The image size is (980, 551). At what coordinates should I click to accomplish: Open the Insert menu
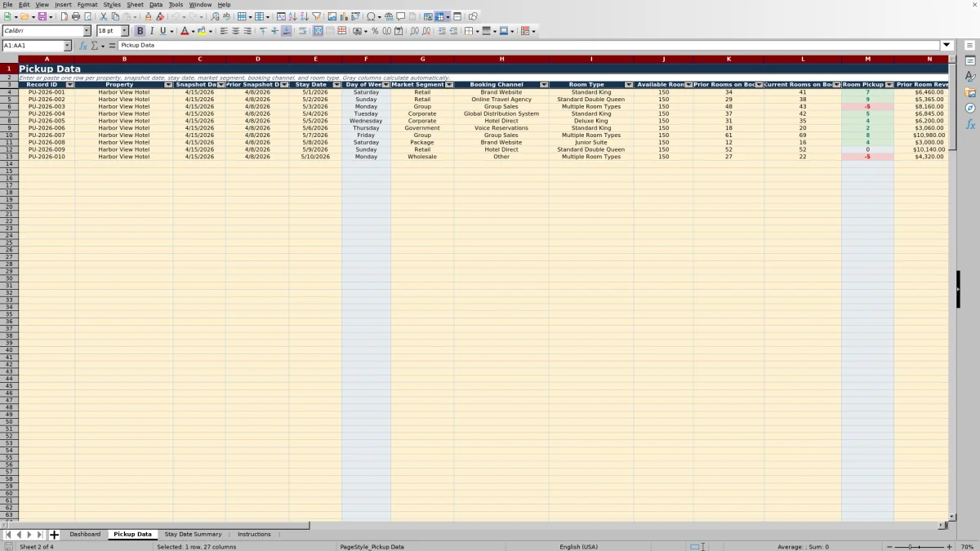pos(63,4)
